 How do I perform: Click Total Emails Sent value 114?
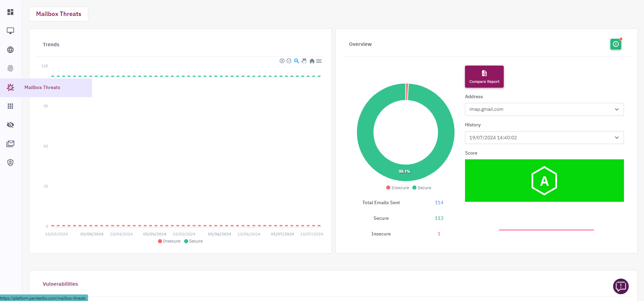pos(439,202)
